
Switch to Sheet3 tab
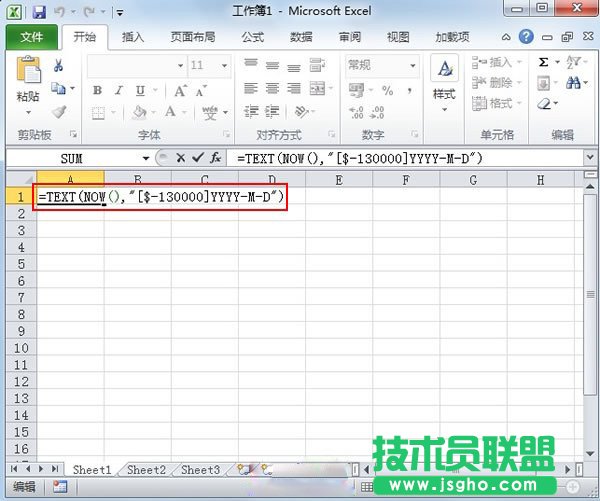point(201,470)
